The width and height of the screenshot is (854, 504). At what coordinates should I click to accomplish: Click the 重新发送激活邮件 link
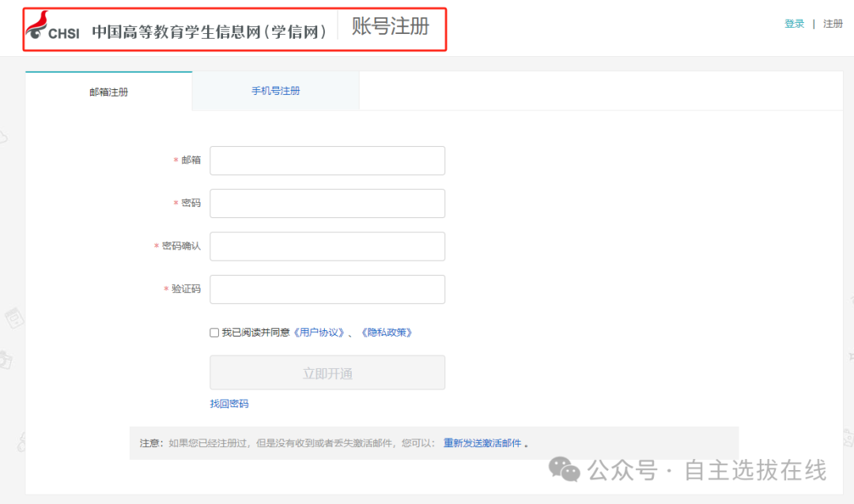point(482,443)
